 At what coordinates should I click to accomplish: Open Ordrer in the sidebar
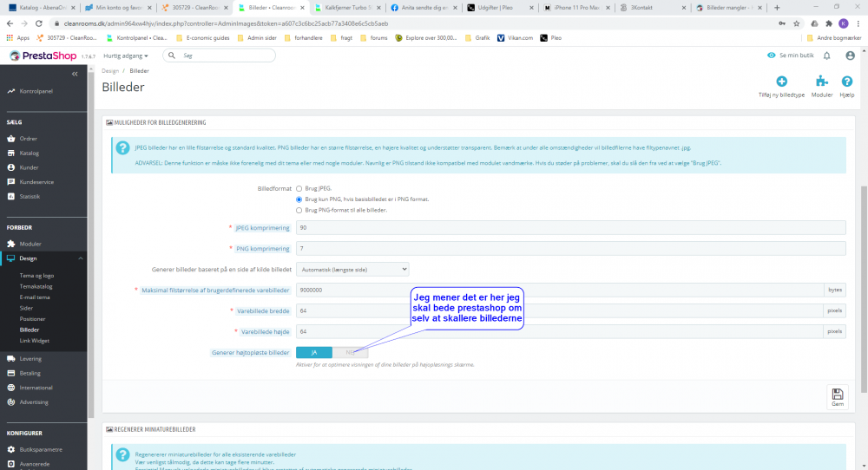pyautogui.click(x=29, y=139)
